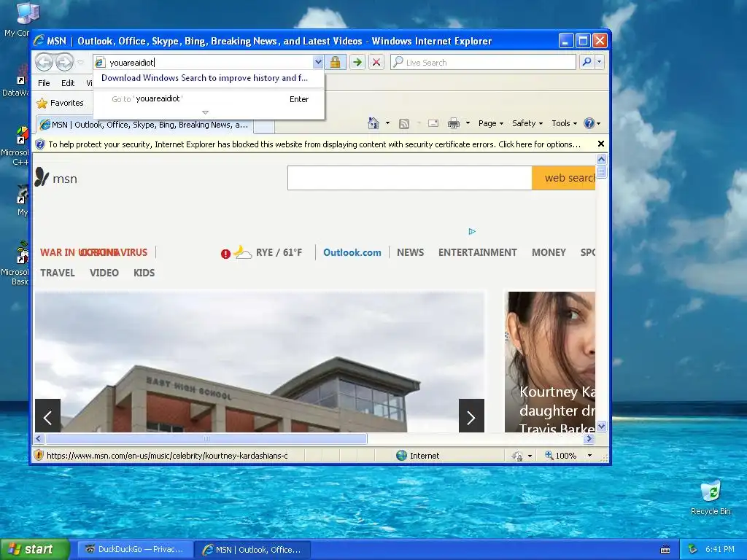
Task: Open the Recycle Bin desktop icon
Action: tap(711, 498)
